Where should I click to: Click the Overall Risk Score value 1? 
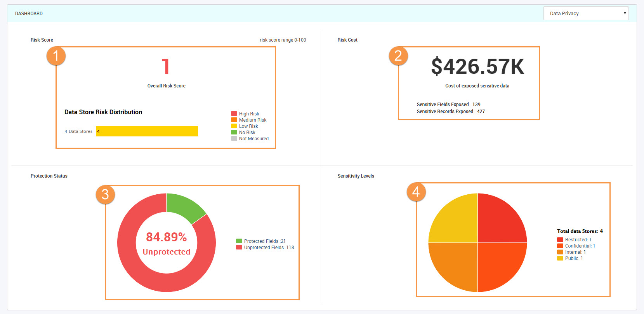pos(166,66)
